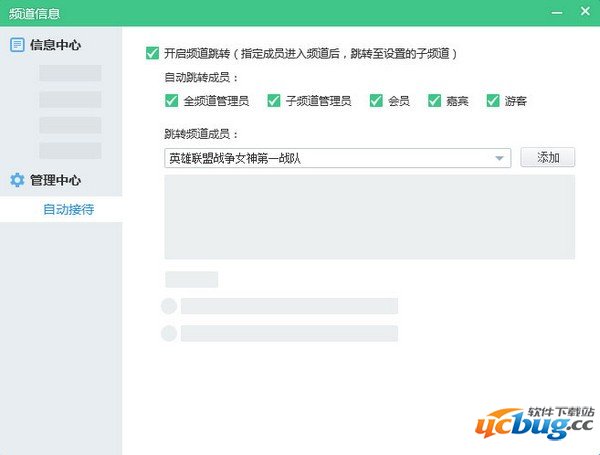
Task: Close the 频道信息 window
Action: [x=584, y=12]
